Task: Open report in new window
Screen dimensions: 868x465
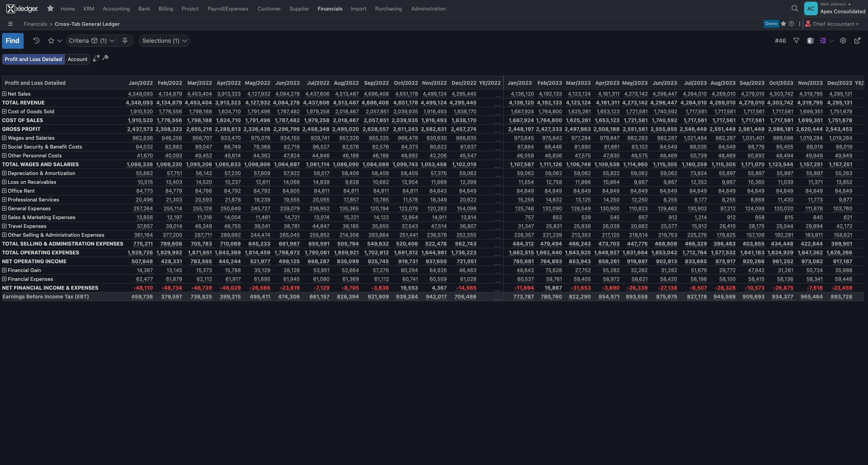Action: pos(857,40)
